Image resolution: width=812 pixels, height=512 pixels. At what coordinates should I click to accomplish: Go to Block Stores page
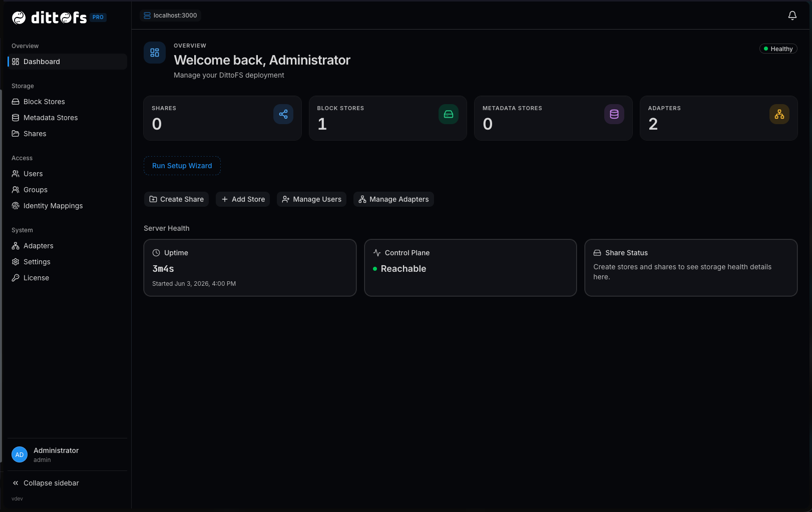pyautogui.click(x=68, y=102)
